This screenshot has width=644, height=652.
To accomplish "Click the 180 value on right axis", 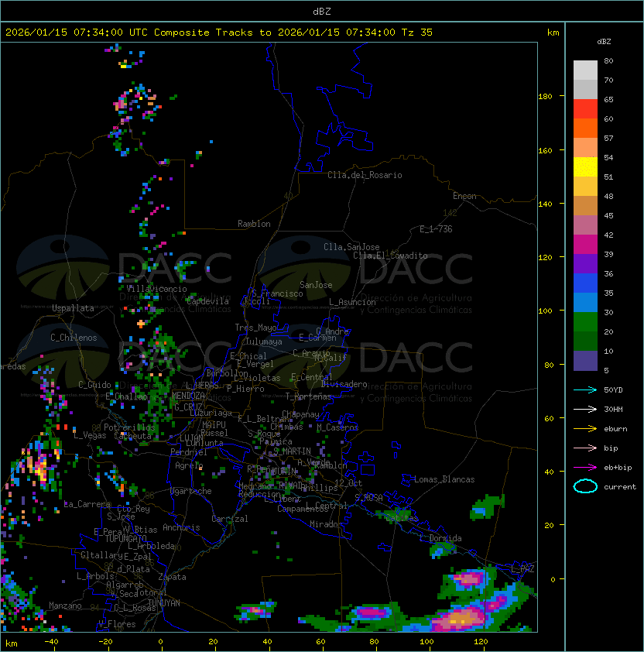I will [545, 97].
